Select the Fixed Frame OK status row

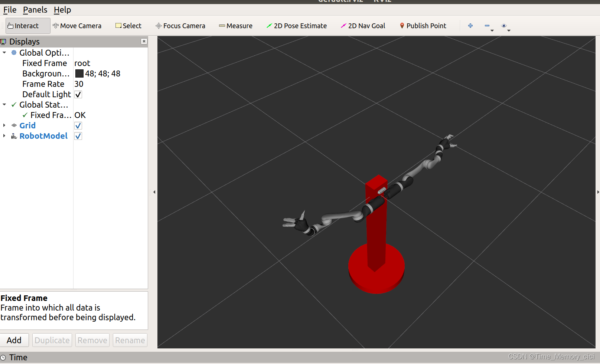coord(74,115)
